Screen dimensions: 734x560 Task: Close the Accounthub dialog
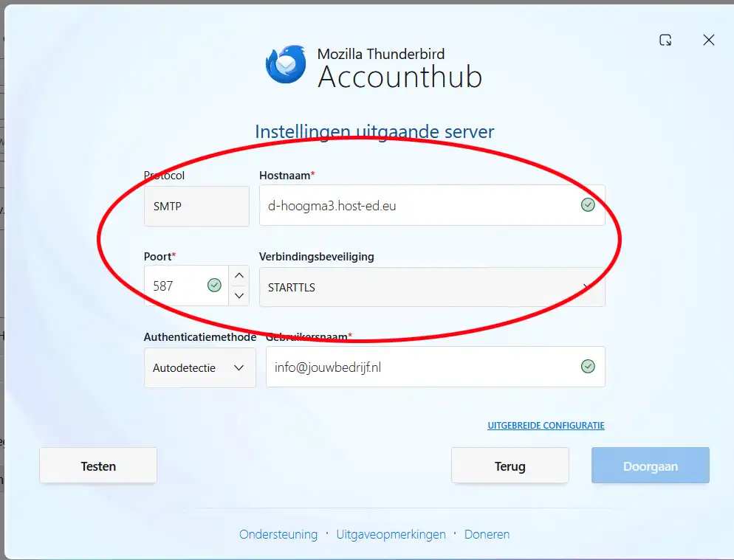pyautogui.click(x=709, y=41)
